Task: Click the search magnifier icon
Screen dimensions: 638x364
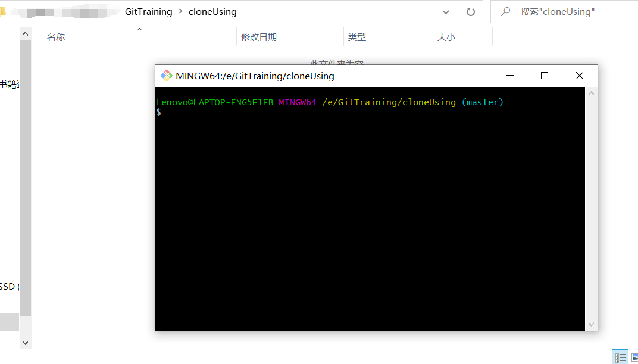Action: tap(505, 12)
